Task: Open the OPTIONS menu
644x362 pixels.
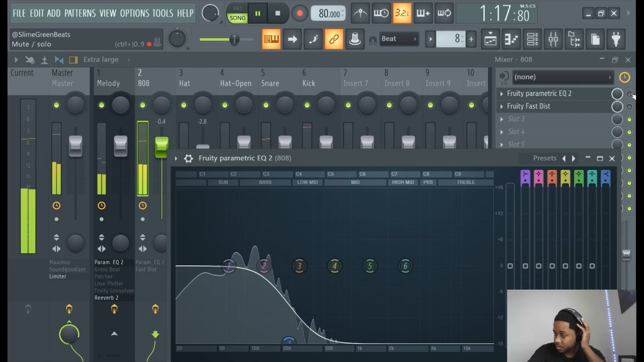Action: tap(135, 14)
